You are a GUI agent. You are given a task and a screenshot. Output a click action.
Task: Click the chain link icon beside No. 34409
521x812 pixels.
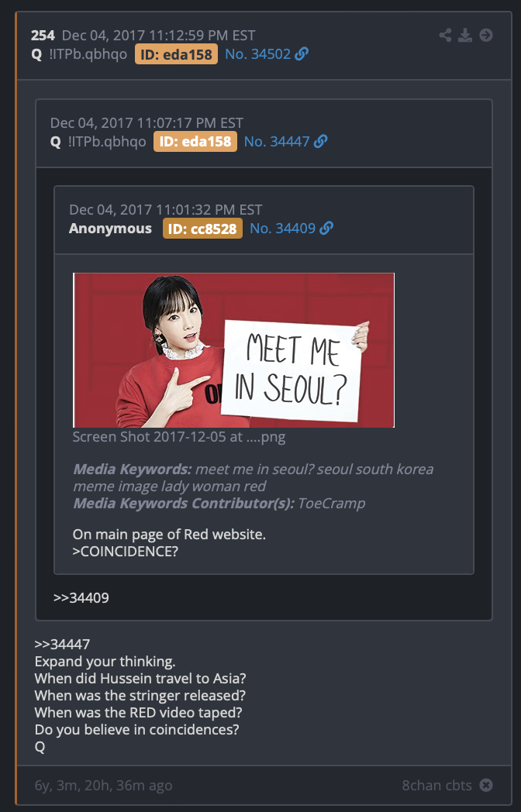click(326, 229)
